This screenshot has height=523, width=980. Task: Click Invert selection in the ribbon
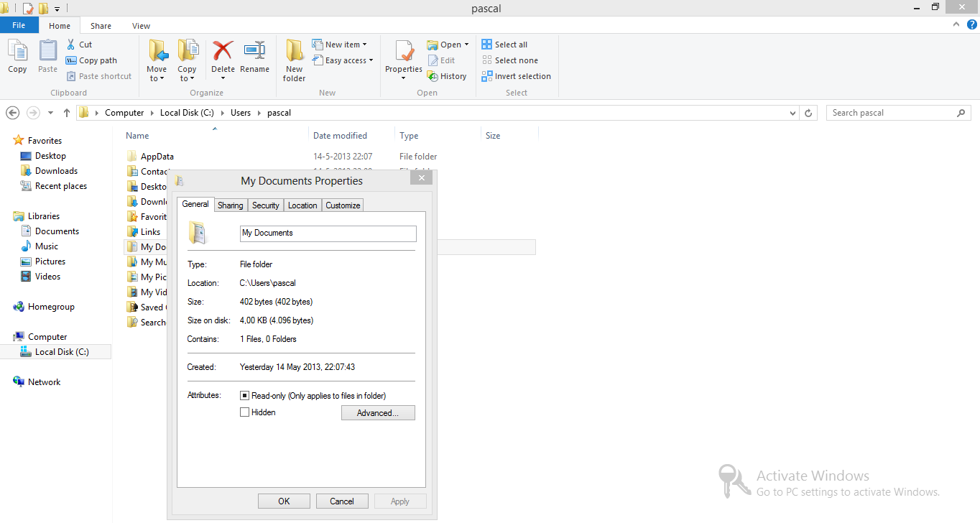(516, 76)
